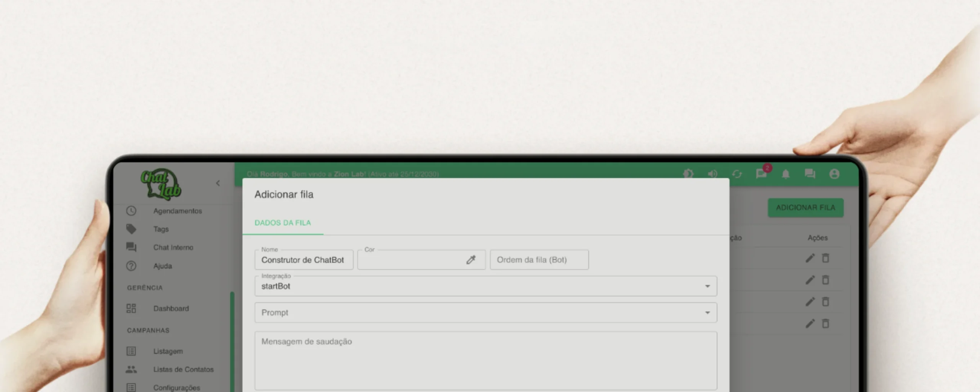980x392 pixels.
Task: Collapse the sidebar with the chevron arrow
Action: point(218,183)
